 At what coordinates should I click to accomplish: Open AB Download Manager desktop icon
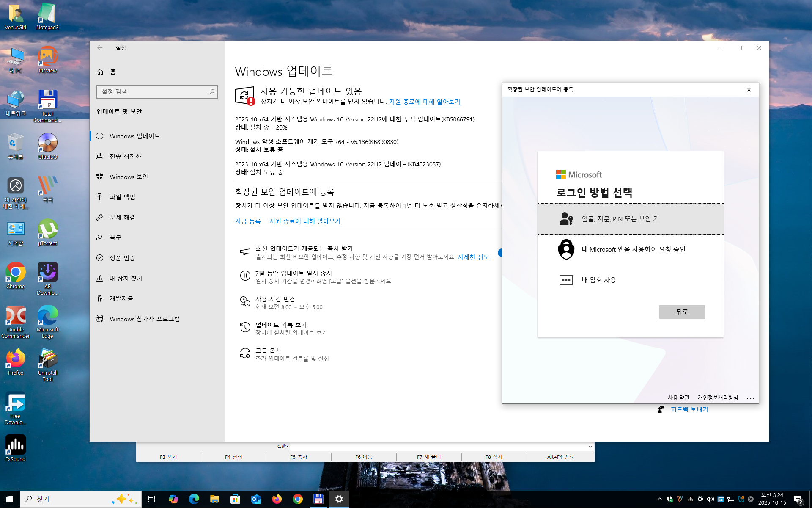pyautogui.click(x=47, y=279)
